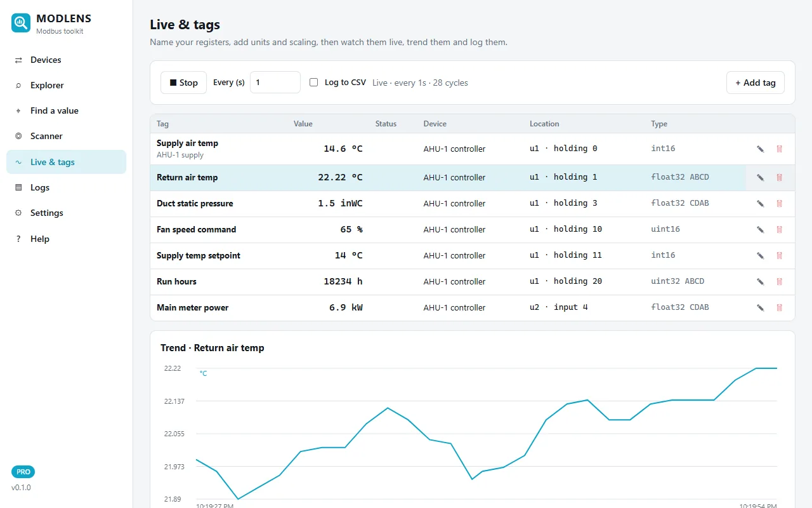This screenshot has height=508, width=812.
Task: Open Find a value
Action: 66,110
